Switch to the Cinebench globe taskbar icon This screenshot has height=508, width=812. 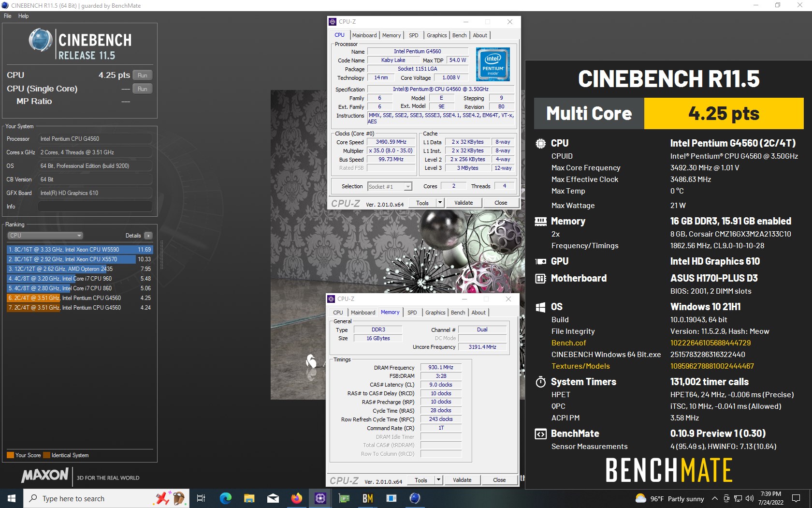[x=415, y=498]
